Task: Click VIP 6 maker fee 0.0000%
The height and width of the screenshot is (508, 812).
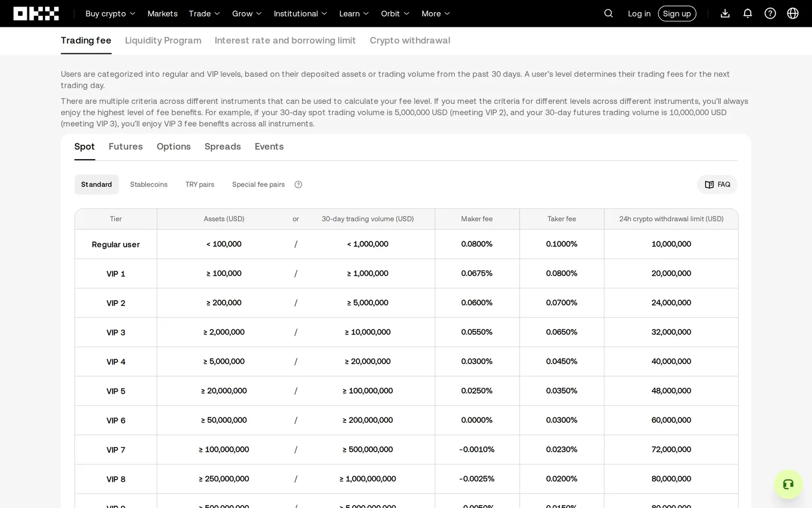Action: click(x=477, y=420)
